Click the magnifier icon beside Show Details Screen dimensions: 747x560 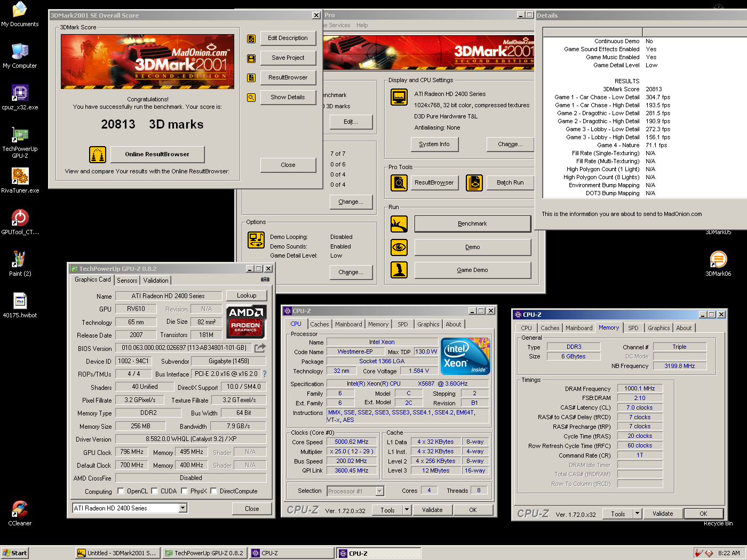[251, 98]
